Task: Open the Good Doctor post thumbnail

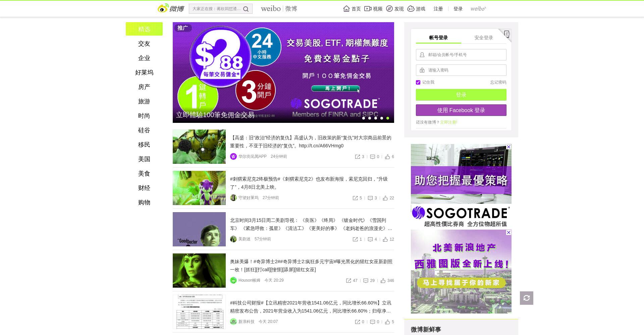Action: tap(199, 229)
